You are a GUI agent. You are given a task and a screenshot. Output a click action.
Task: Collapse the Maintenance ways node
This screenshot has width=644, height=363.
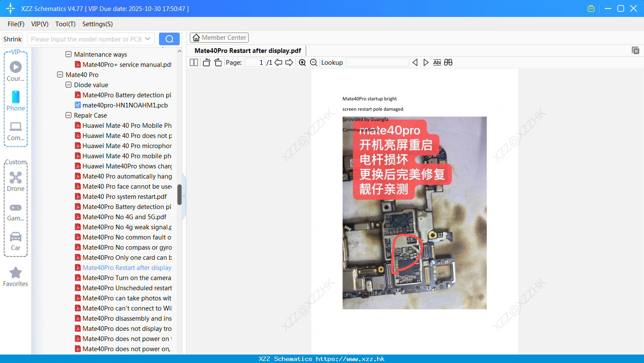(69, 54)
